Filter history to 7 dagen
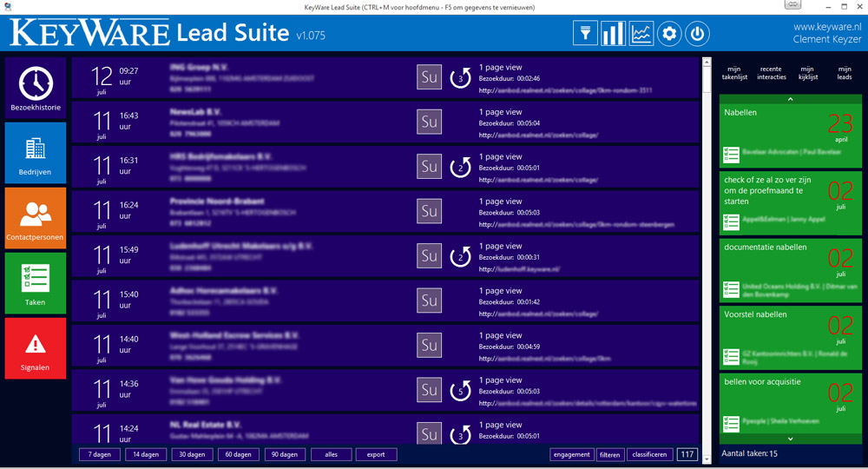The height and width of the screenshot is (469, 868). 100,454
